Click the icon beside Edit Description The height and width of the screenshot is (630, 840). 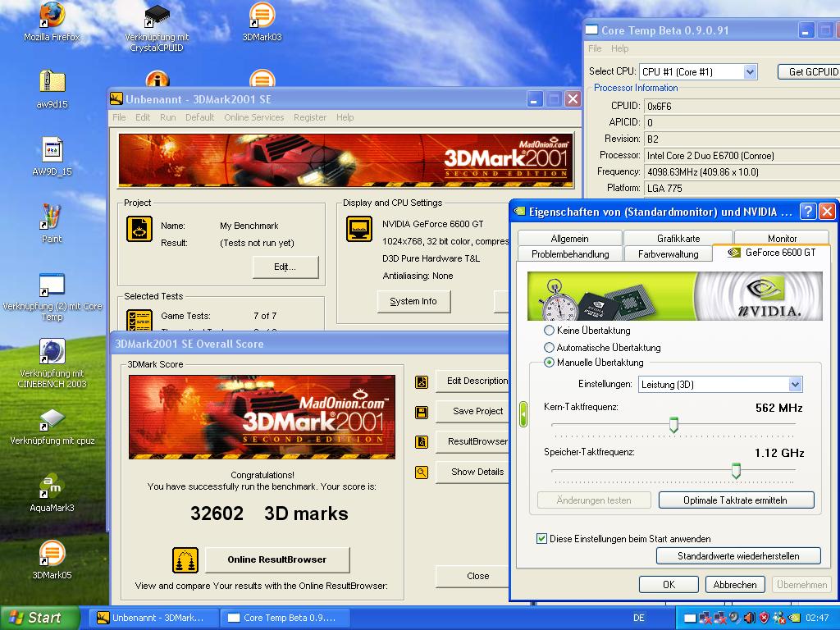422,382
